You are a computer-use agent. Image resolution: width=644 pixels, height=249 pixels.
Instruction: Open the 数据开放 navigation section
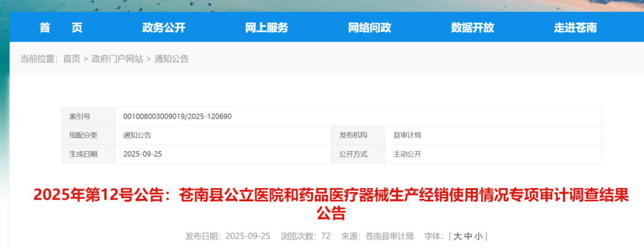tap(472, 27)
